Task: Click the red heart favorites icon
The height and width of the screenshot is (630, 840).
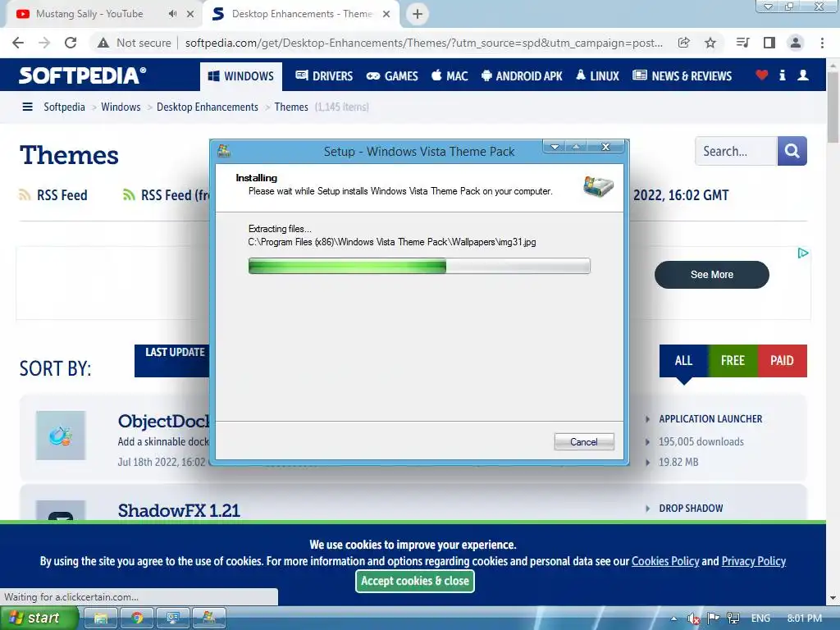Action: click(761, 75)
